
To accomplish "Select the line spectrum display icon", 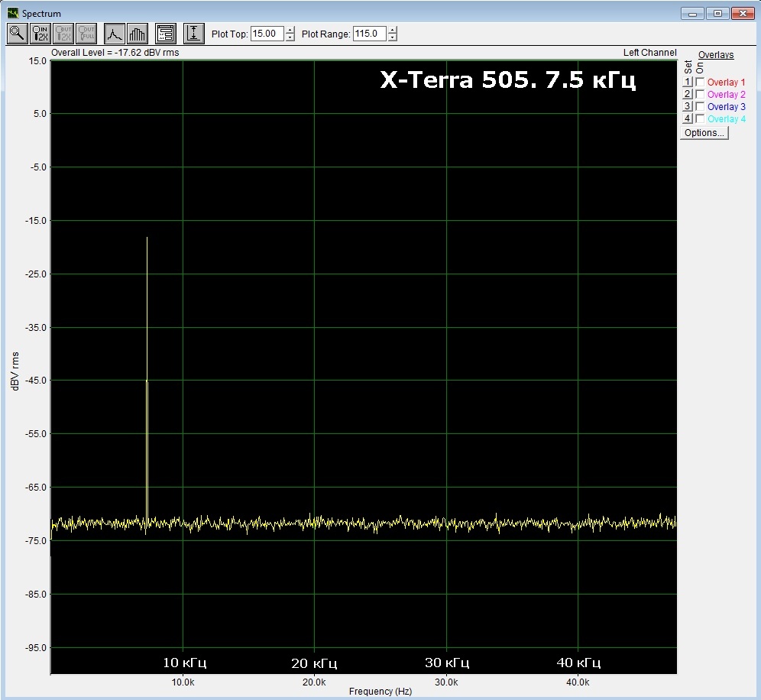I will (x=115, y=33).
